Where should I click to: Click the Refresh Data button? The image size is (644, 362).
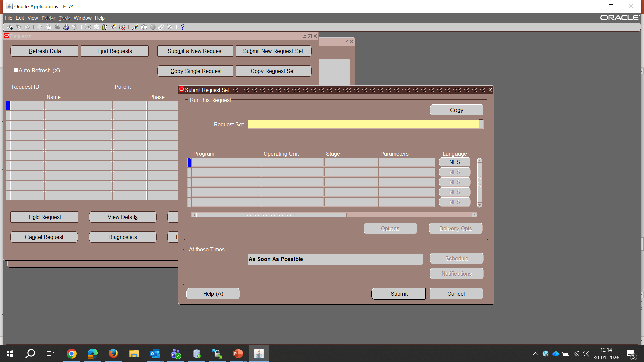click(45, 51)
